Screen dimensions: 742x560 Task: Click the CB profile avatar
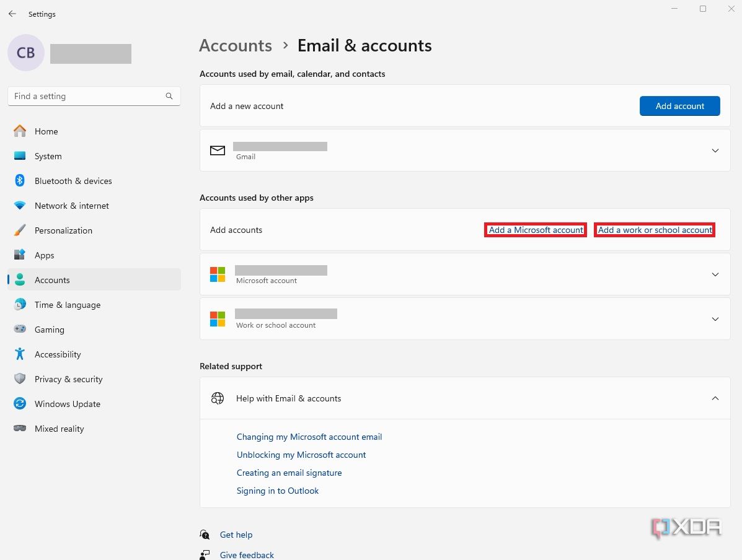25,53
